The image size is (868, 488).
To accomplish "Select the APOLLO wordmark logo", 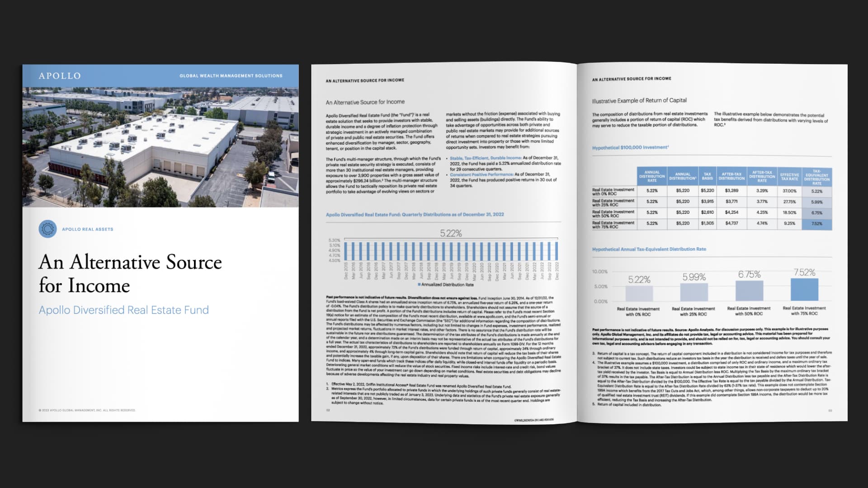I will pyautogui.click(x=61, y=75).
